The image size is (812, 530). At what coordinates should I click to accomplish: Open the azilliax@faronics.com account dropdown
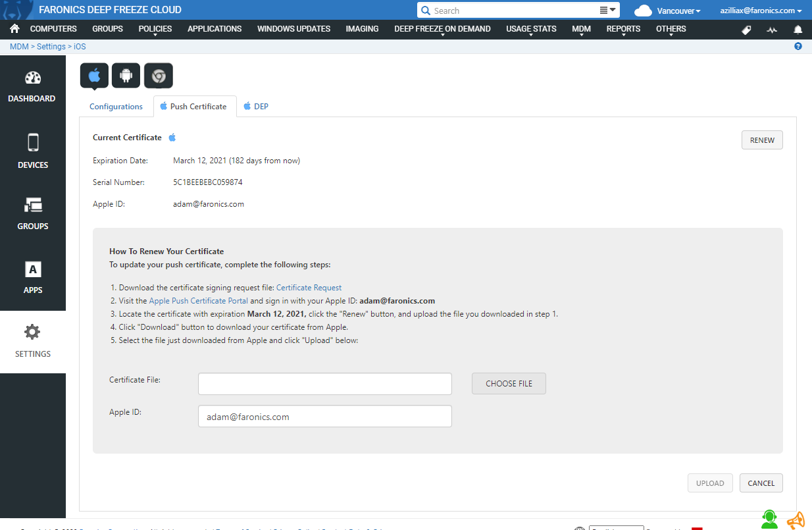point(761,11)
